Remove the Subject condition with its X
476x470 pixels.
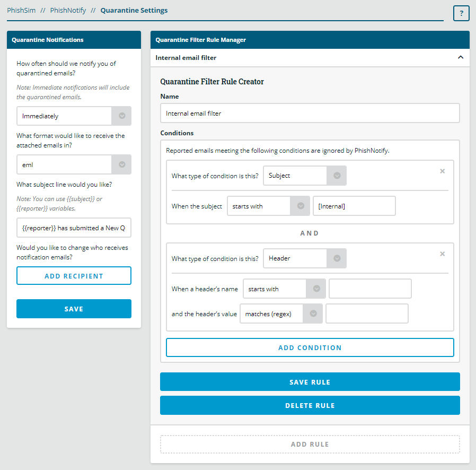click(443, 171)
